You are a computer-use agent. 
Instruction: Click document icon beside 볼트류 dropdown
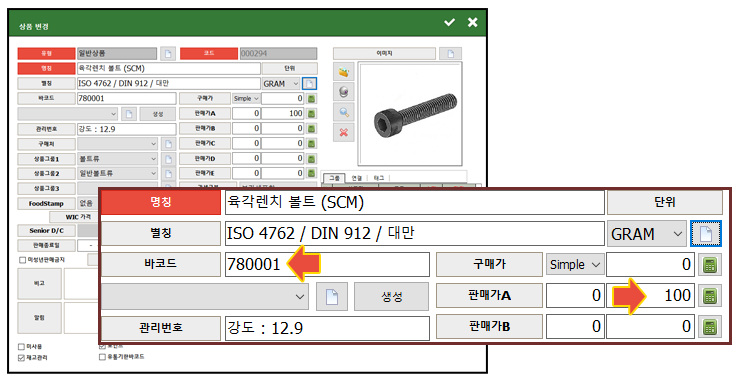pos(168,159)
